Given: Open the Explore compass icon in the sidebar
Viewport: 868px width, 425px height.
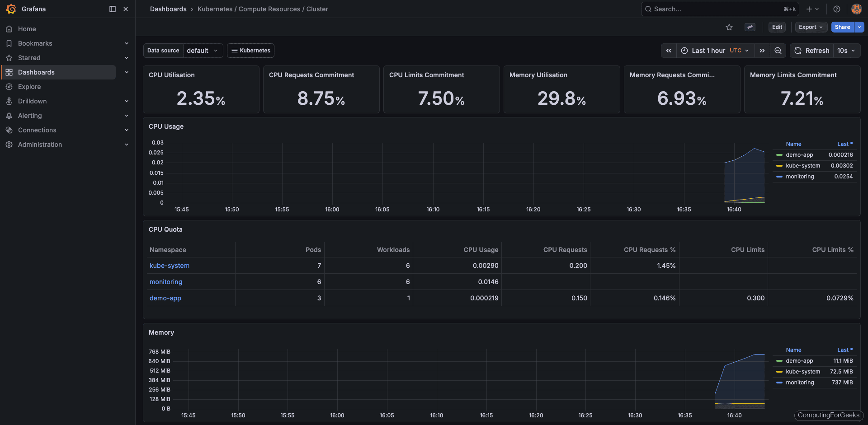Looking at the screenshot, I should point(9,87).
